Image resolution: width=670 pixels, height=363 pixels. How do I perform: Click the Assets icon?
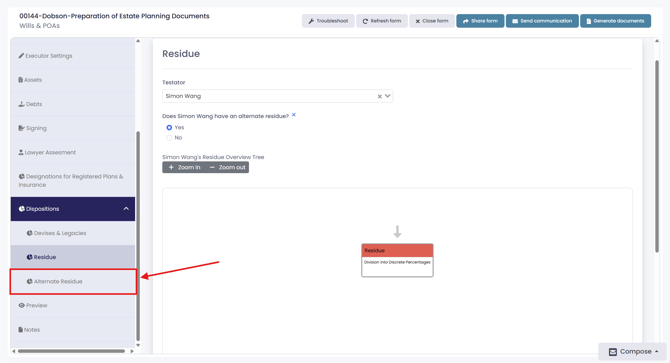(x=21, y=80)
